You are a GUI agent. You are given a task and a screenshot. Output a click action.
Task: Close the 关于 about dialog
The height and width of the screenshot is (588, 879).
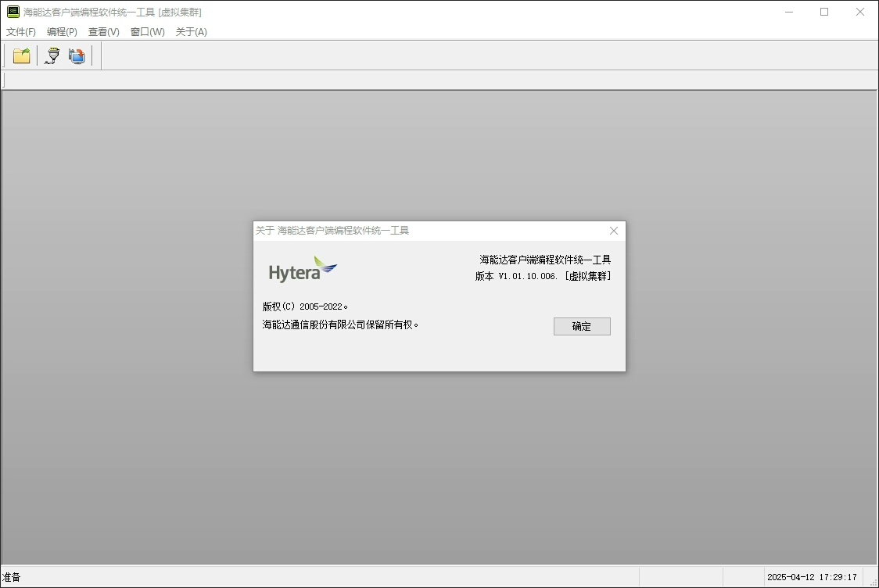click(614, 231)
